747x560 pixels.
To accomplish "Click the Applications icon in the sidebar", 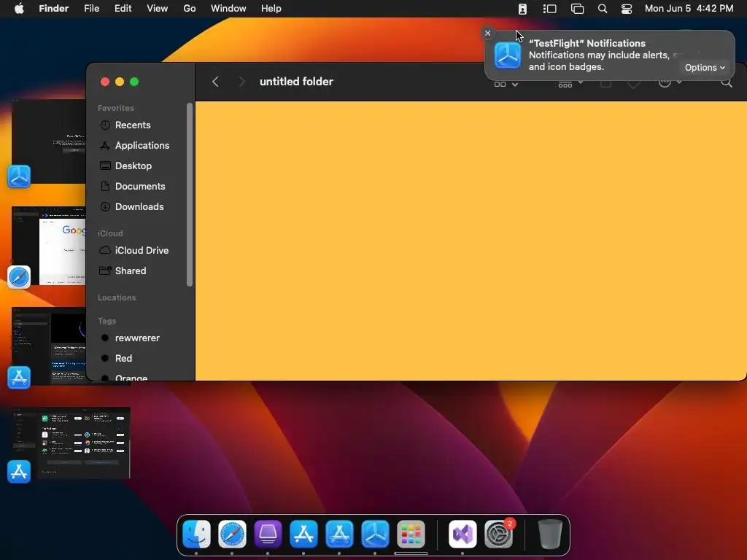I will [x=105, y=145].
